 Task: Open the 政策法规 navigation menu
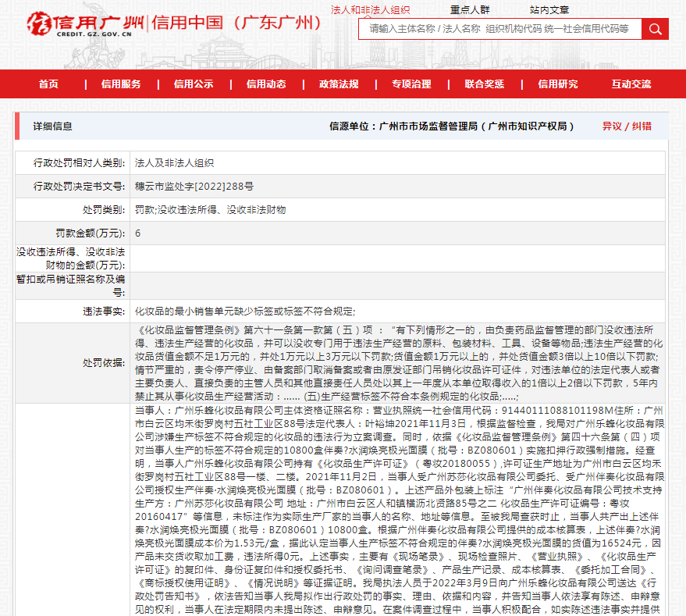339,84
